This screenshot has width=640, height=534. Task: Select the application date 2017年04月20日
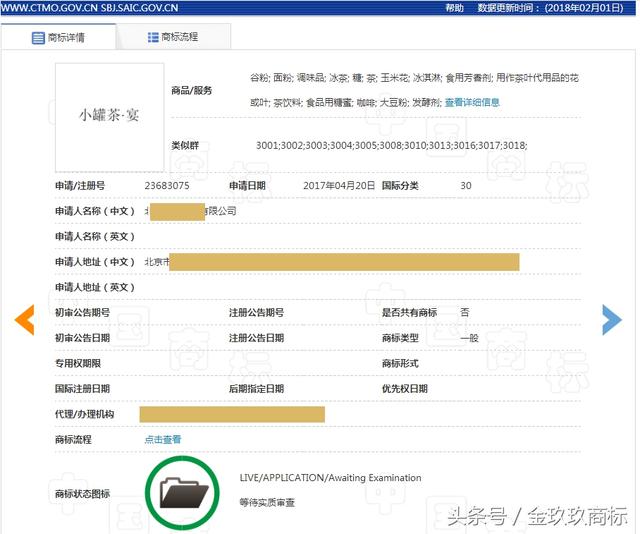coord(339,186)
